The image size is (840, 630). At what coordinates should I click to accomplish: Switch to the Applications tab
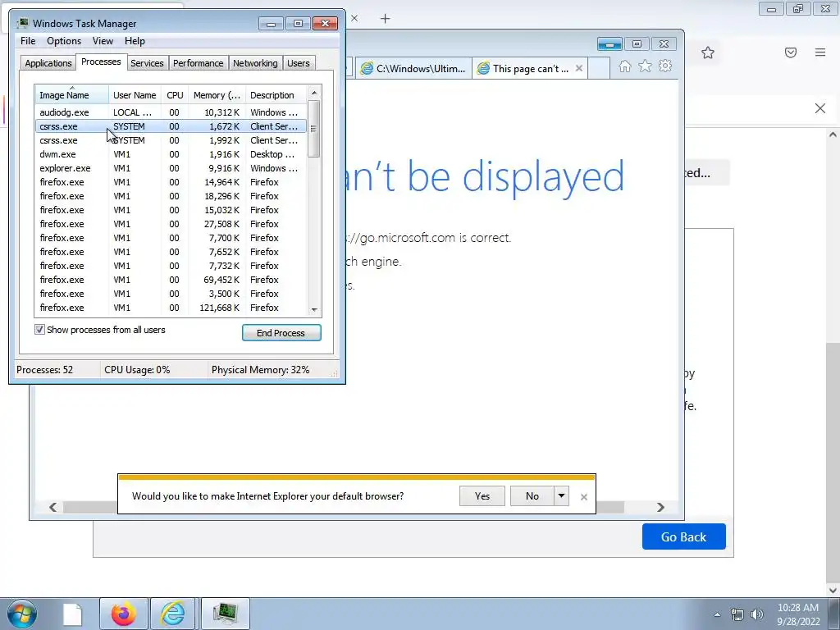[48, 63]
